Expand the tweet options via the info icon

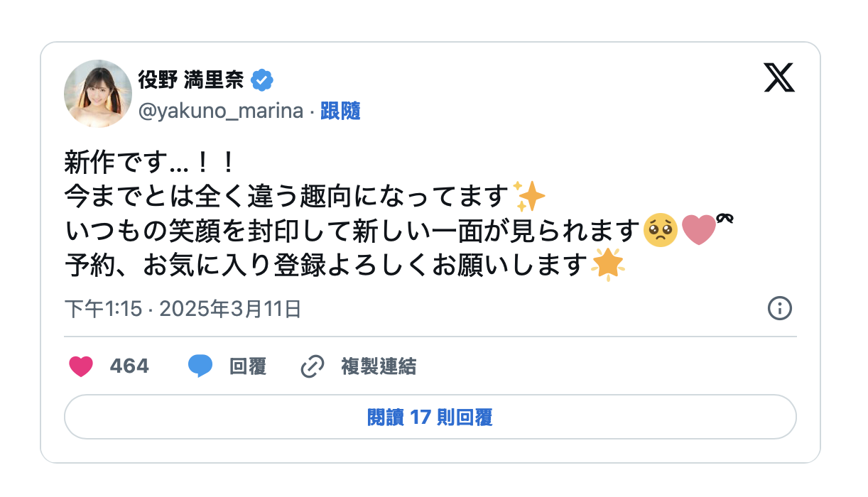780,309
